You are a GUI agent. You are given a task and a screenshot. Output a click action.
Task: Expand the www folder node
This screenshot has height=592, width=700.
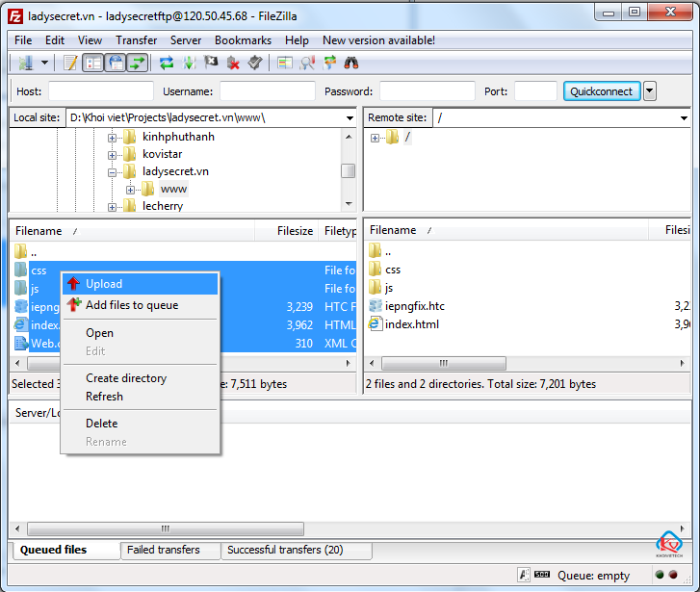pos(130,191)
